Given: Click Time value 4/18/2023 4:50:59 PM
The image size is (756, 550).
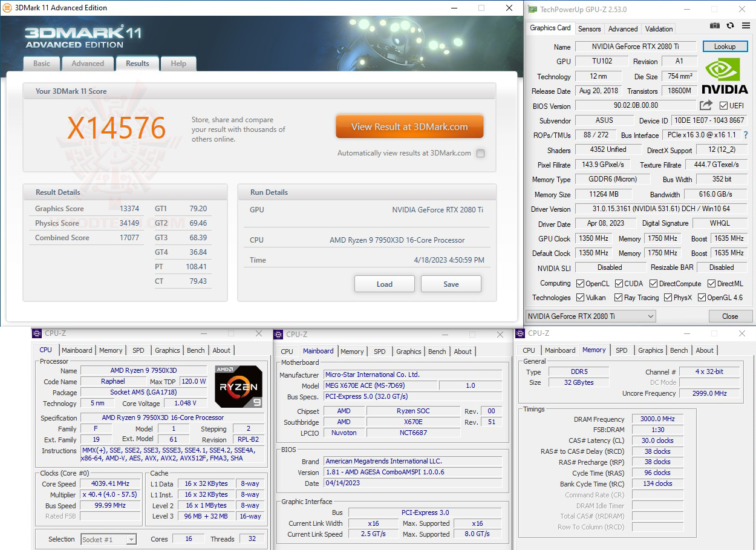Looking at the screenshot, I should (x=449, y=260).
